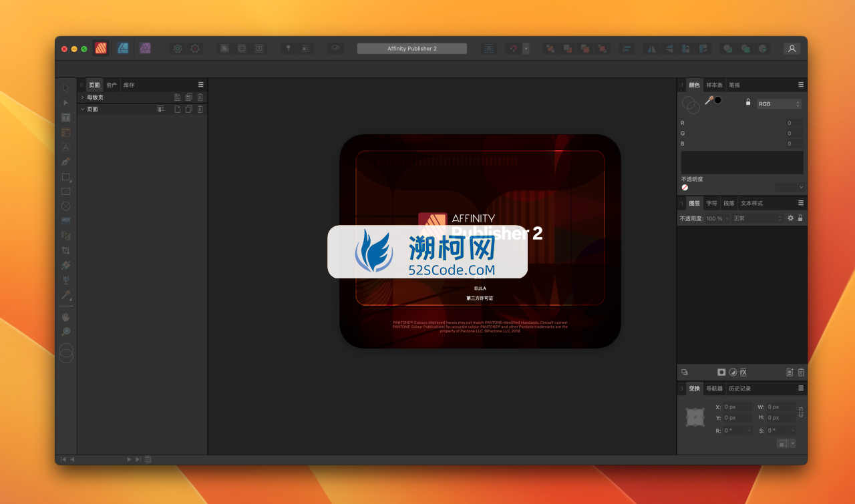Toggle the aspect ratio link in Transform

tap(801, 412)
